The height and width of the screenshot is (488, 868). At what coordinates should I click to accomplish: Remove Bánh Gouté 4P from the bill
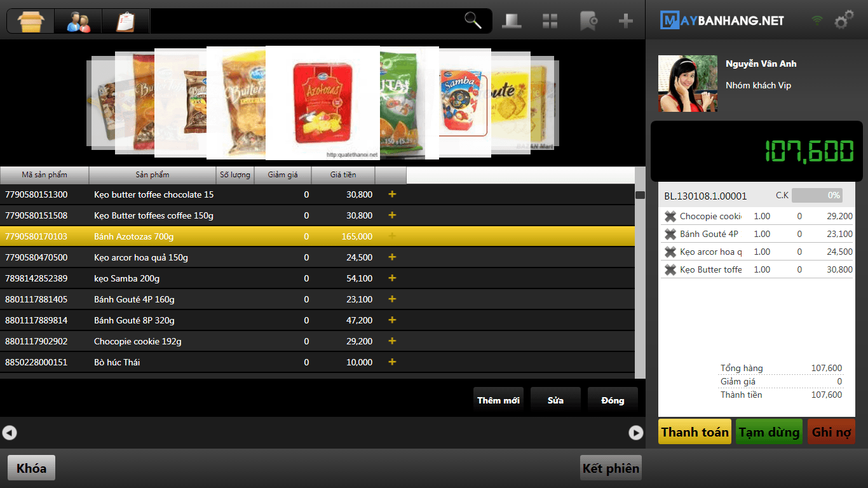click(x=670, y=234)
